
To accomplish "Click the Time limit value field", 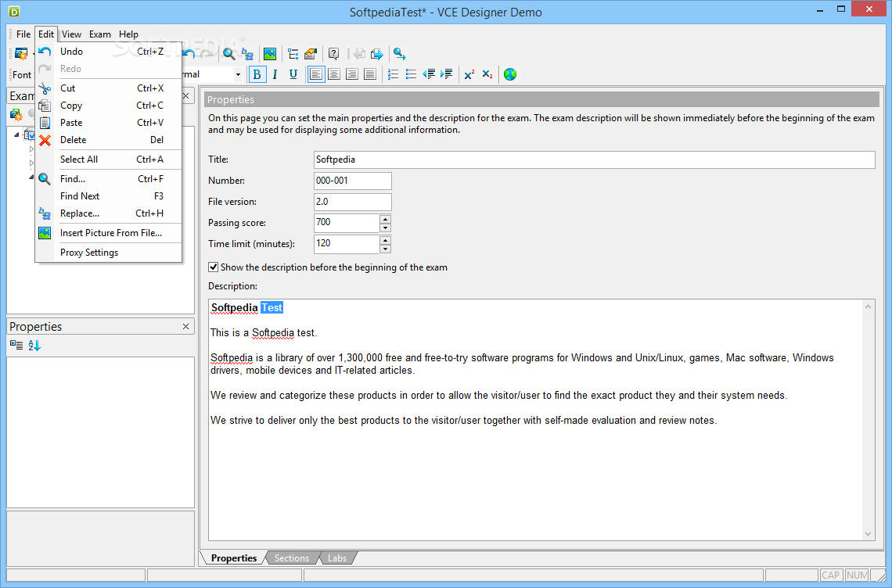I will 347,244.
